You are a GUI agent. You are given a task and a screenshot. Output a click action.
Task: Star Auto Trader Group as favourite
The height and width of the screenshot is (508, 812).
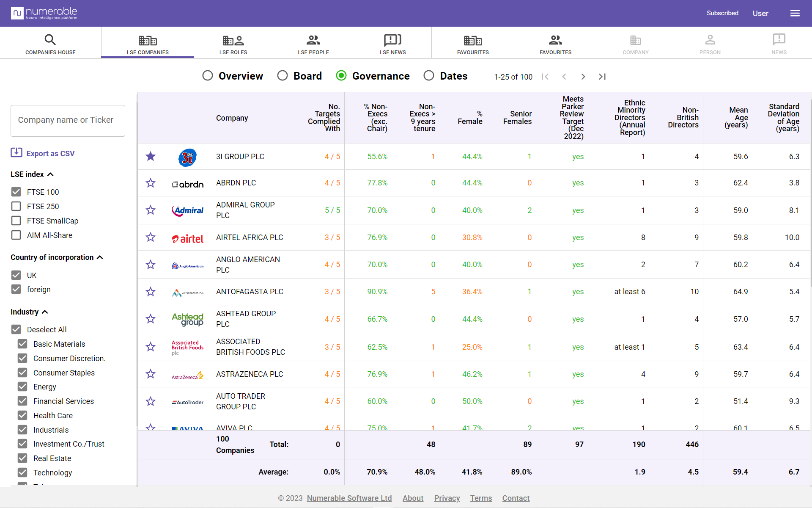tap(151, 401)
